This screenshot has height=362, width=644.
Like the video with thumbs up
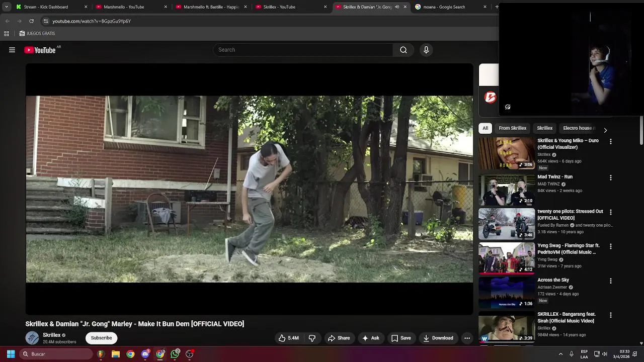[x=289, y=338]
